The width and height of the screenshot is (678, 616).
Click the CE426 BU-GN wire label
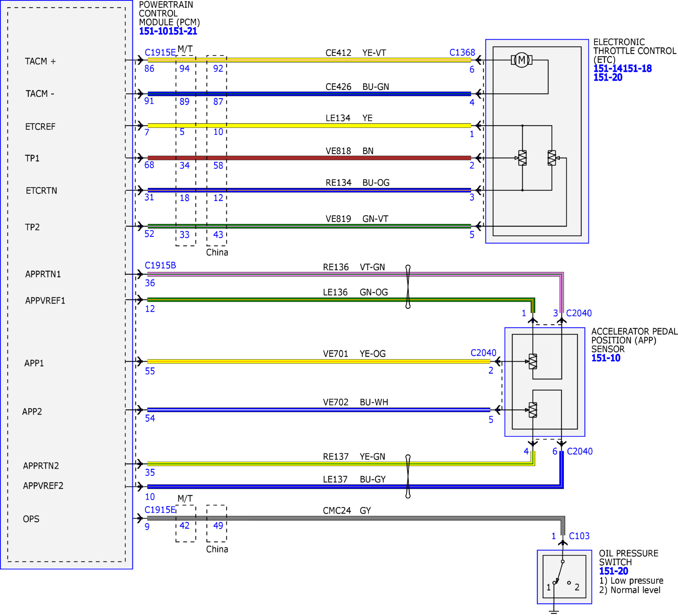tap(357, 87)
